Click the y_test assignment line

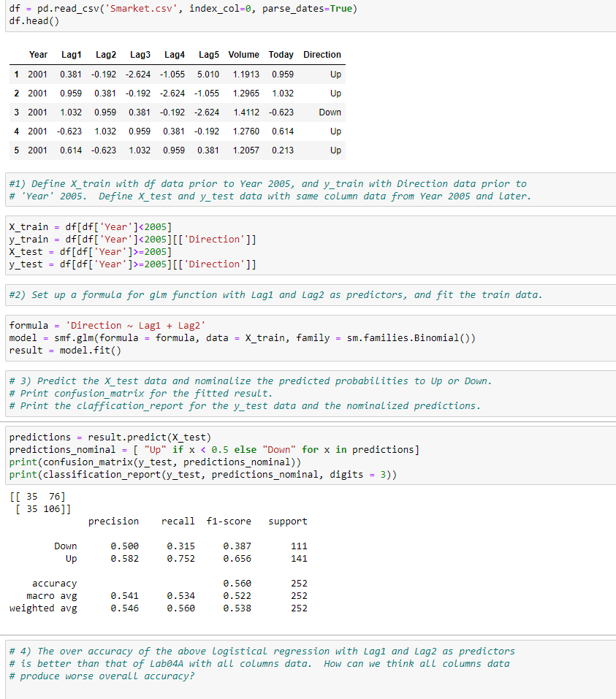tap(133, 264)
